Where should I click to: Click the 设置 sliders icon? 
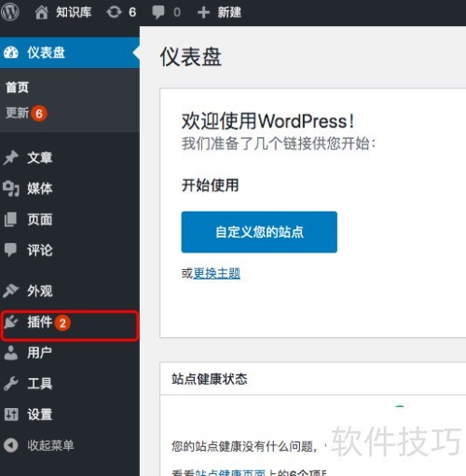coord(11,415)
